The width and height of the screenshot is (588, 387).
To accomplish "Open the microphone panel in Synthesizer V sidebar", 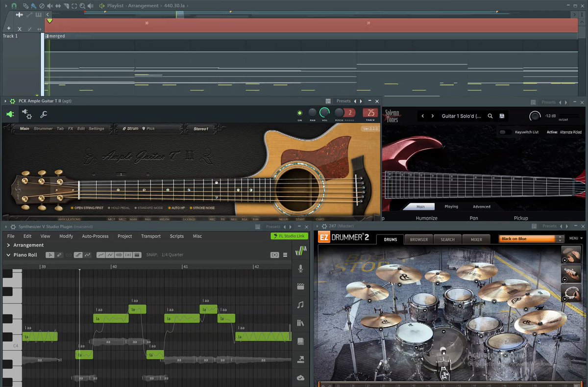I will tap(300, 268).
